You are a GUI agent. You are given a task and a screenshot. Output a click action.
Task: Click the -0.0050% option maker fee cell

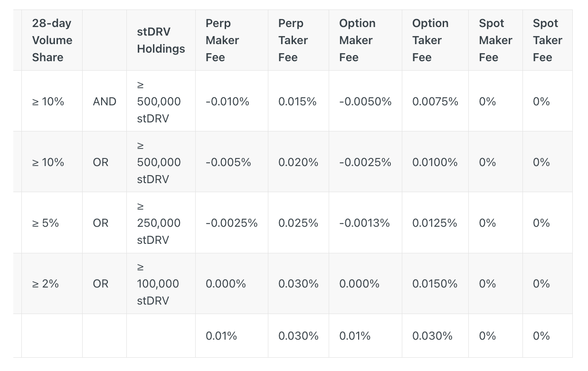click(x=366, y=101)
